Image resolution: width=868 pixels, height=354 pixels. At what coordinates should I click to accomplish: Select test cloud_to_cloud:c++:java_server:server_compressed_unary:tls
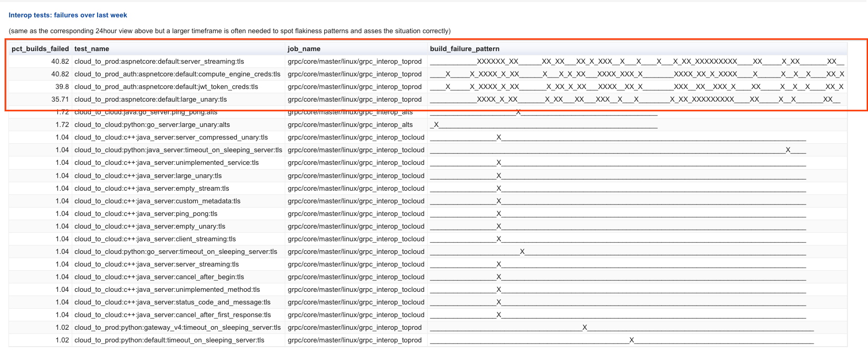click(171, 137)
